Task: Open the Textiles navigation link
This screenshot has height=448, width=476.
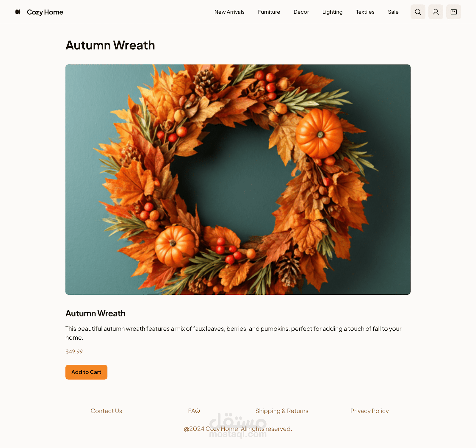Action: (365, 12)
